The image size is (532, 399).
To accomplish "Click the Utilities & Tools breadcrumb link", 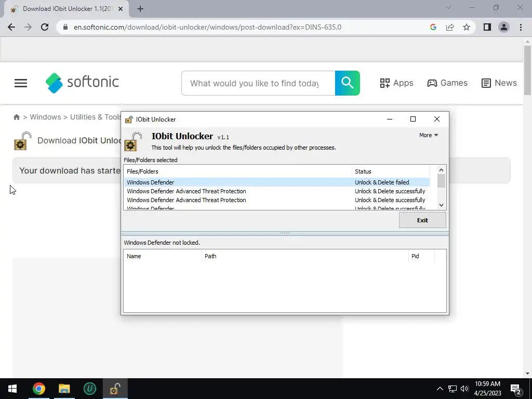I will pos(96,117).
